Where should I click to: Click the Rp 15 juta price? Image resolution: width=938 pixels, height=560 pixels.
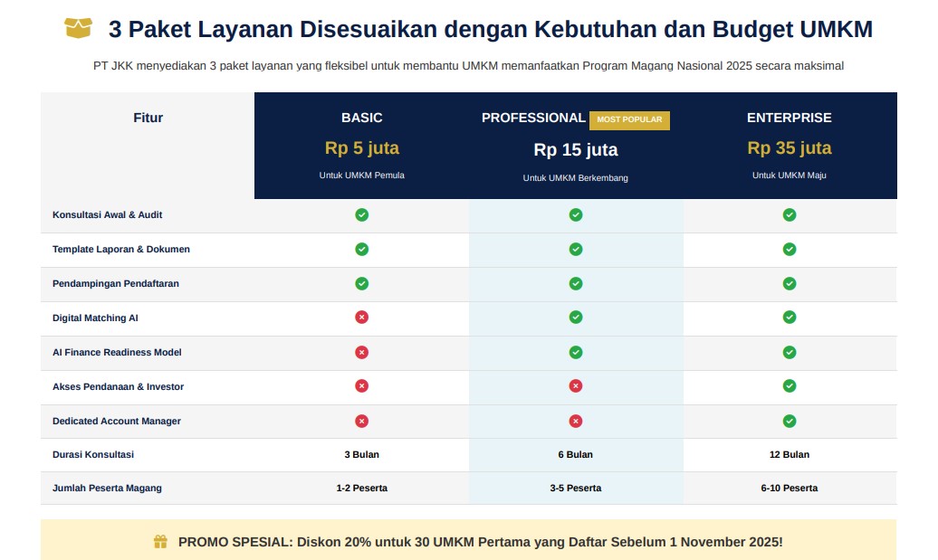point(575,150)
